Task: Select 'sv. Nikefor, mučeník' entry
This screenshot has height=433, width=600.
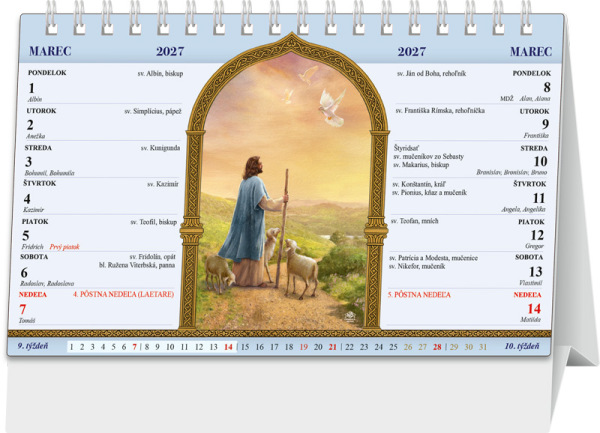Action: click(417, 267)
